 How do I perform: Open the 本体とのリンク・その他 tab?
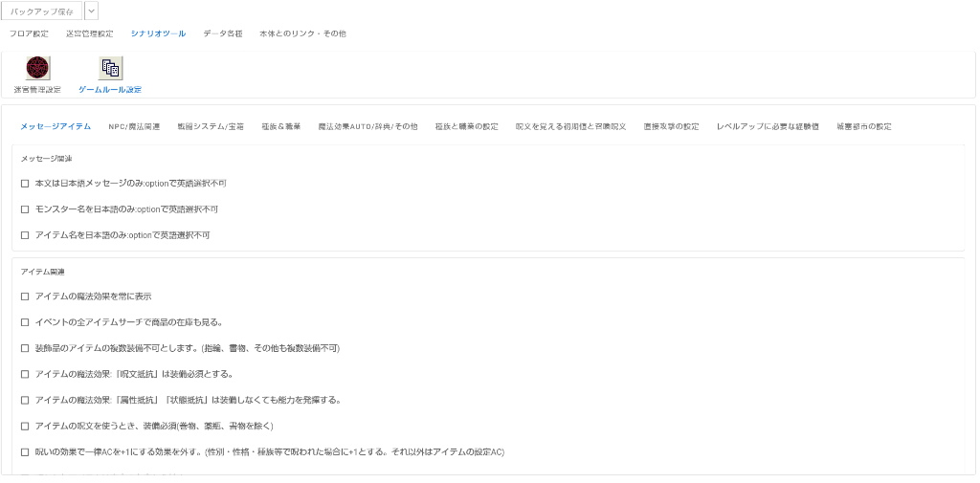click(302, 33)
